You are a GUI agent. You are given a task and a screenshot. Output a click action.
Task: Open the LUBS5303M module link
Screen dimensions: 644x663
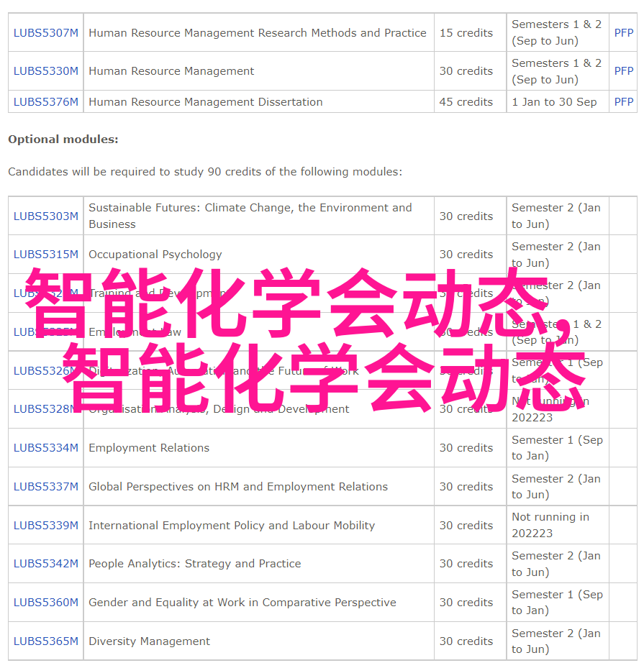(46, 216)
